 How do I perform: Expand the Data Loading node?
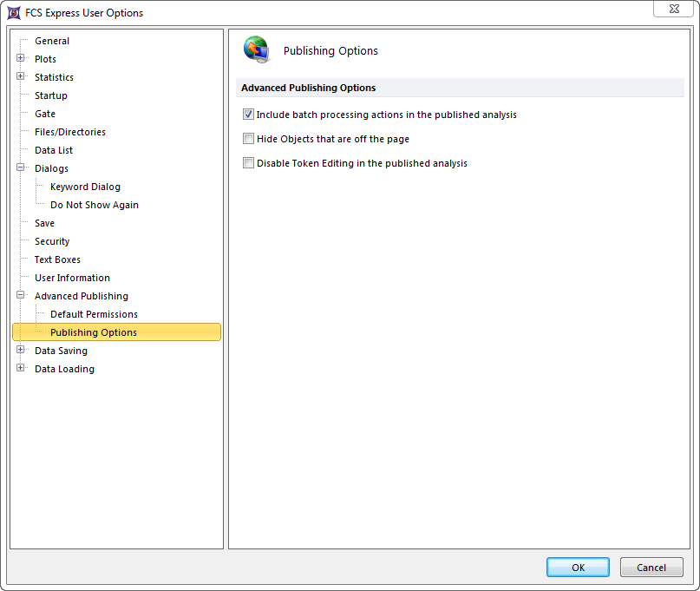tap(21, 369)
